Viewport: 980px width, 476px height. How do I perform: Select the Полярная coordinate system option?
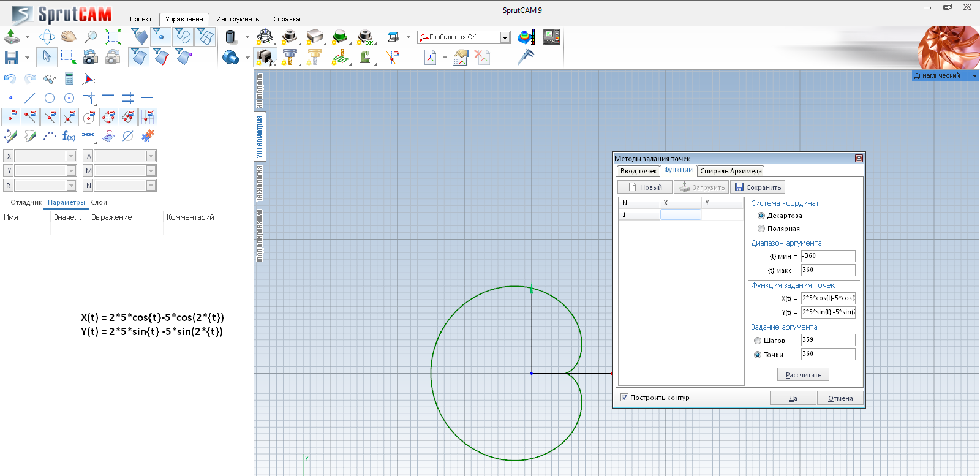761,229
